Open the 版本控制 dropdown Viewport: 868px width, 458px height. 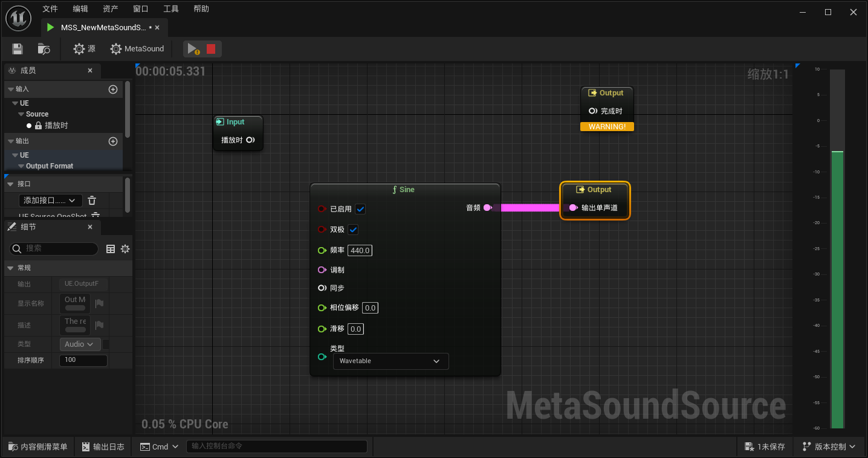pos(829,447)
